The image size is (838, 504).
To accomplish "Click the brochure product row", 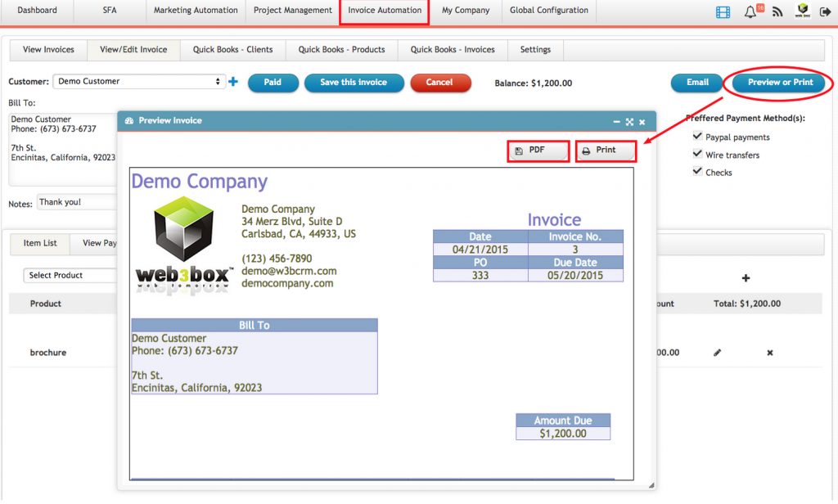I will coord(415,353).
